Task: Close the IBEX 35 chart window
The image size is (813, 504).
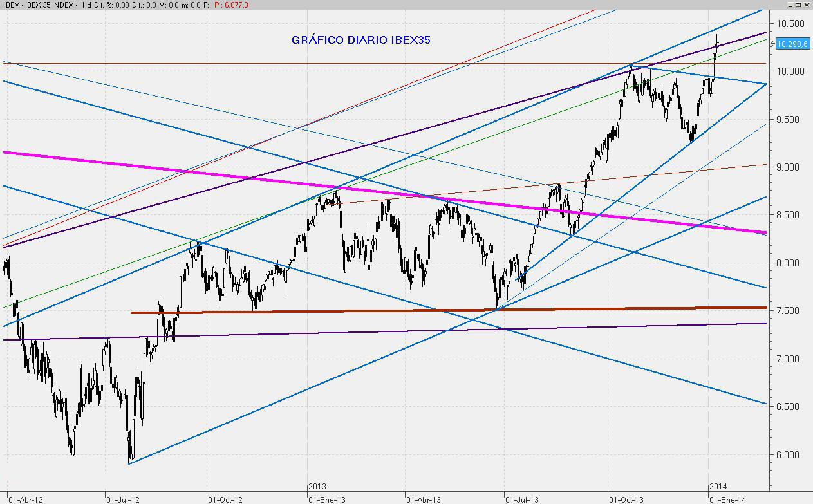Action: pyautogui.click(x=807, y=5)
